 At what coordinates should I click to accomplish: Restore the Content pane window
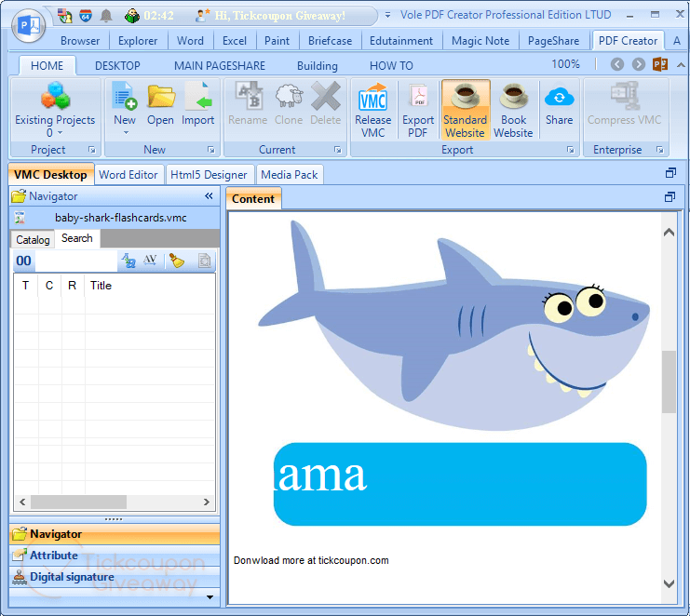pyautogui.click(x=670, y=197)
